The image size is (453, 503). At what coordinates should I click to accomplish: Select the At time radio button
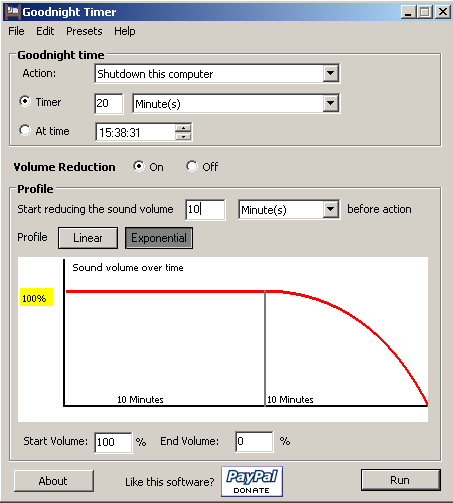pos(25,130)
